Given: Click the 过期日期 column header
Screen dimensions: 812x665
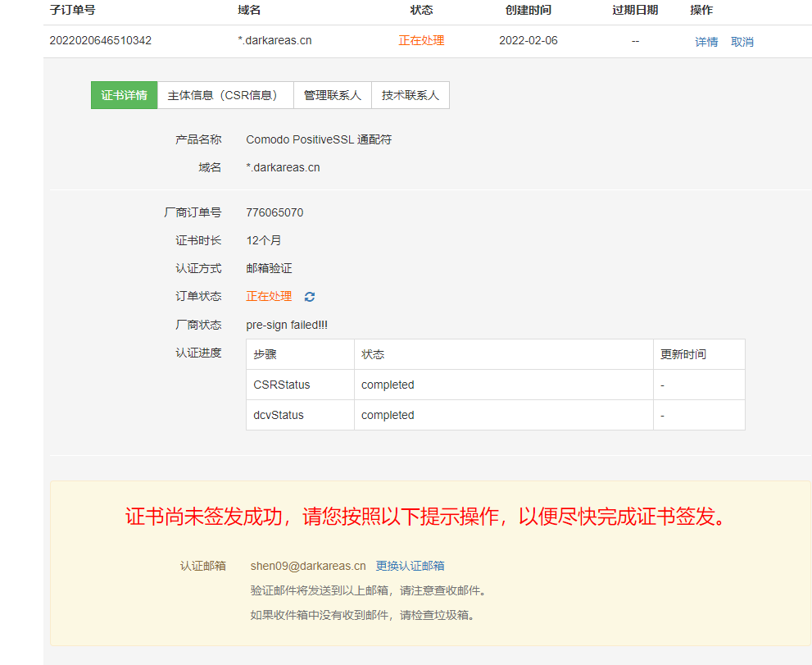Looking at the screenshot, I should [x=635, y=10].
